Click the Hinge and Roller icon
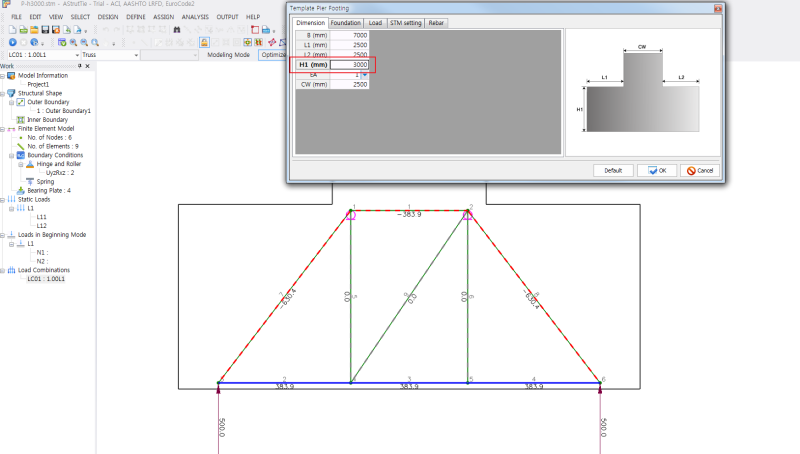Image resolution: width=800 pixels, height=454 pixels. 30,164
